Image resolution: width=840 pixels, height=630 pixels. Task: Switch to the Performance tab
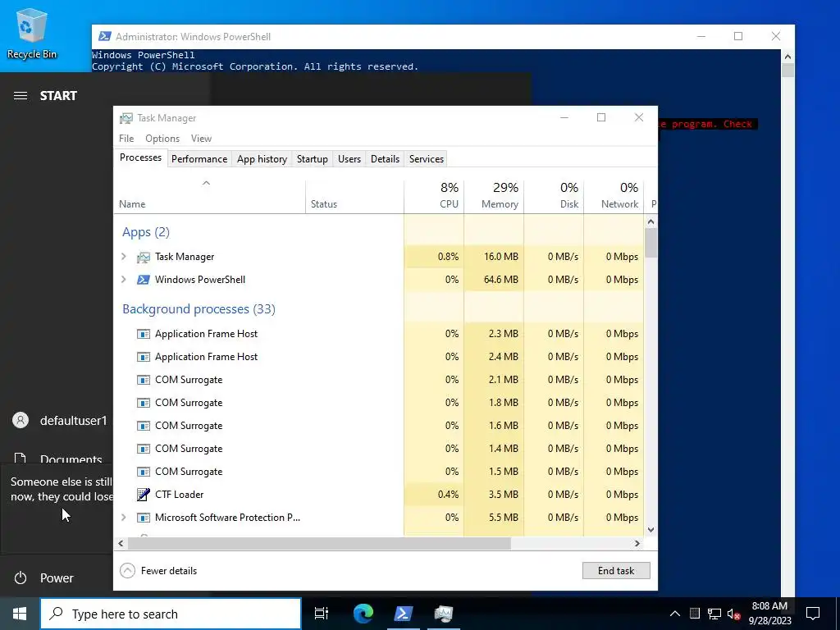[x=199, y=159]
